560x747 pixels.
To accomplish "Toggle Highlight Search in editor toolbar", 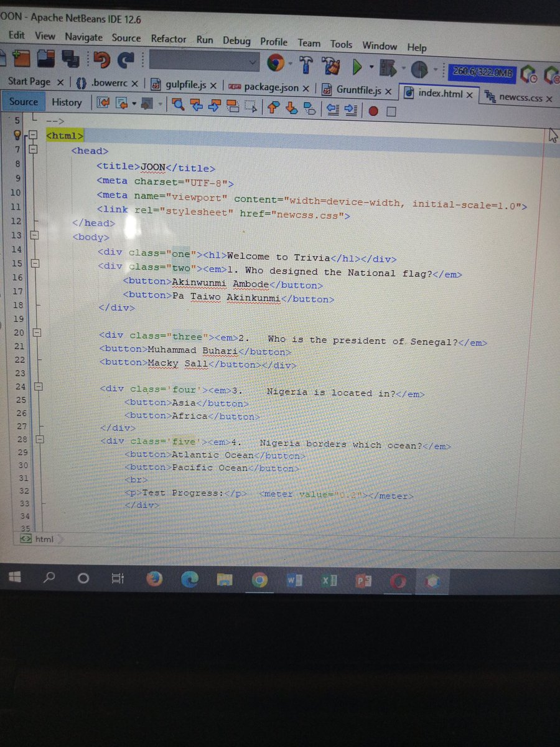I will [x=233, y=107].
